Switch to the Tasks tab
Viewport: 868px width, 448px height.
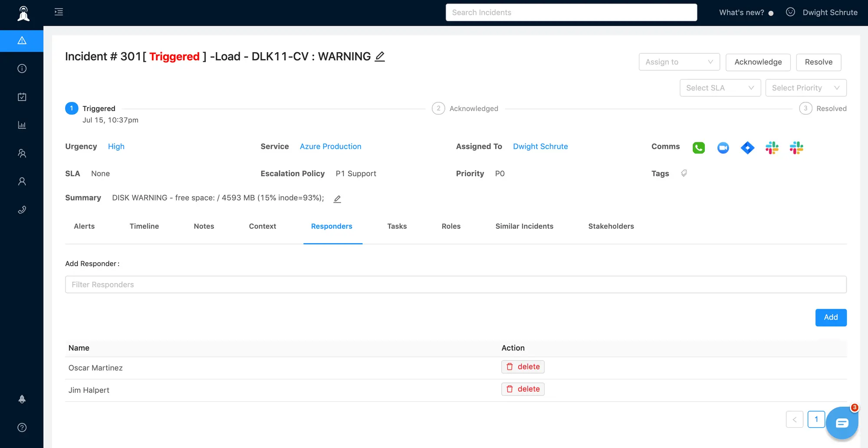point(397,226)
